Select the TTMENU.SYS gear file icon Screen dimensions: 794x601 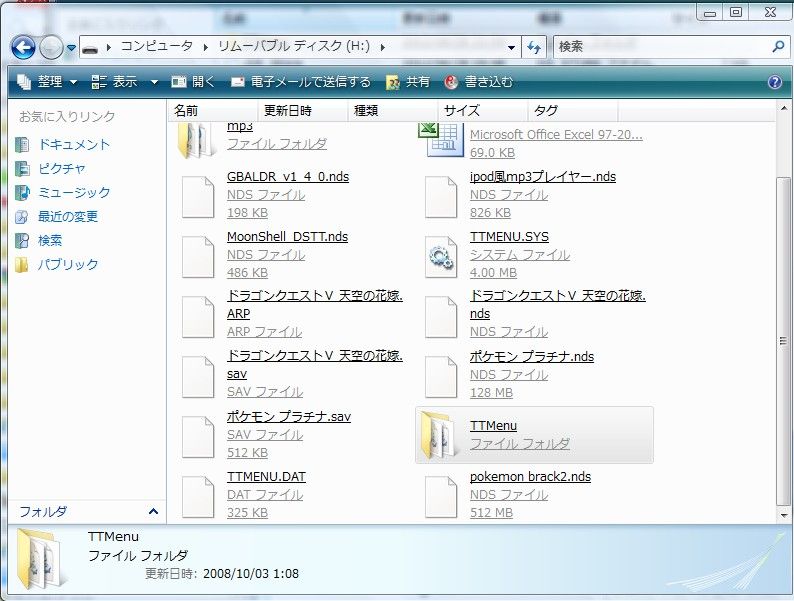tap(441, 257)
